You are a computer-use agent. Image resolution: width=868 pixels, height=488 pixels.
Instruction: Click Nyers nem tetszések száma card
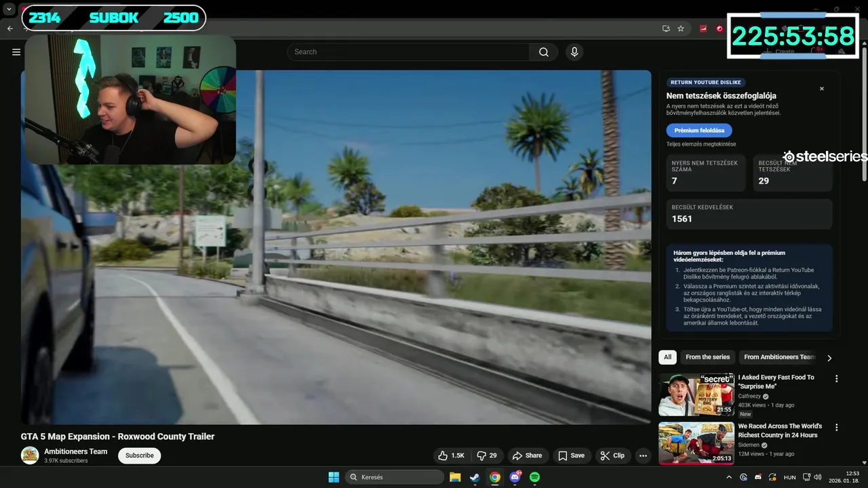coord(706,173)
